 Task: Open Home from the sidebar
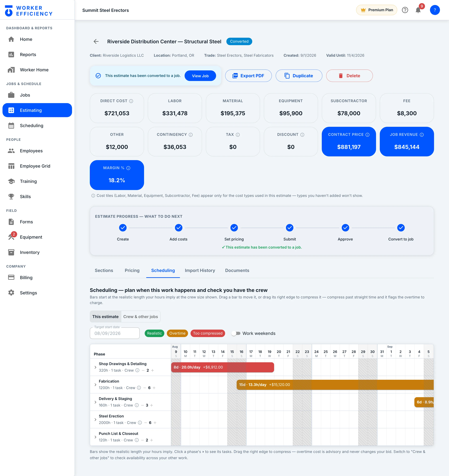pos(37,39)
